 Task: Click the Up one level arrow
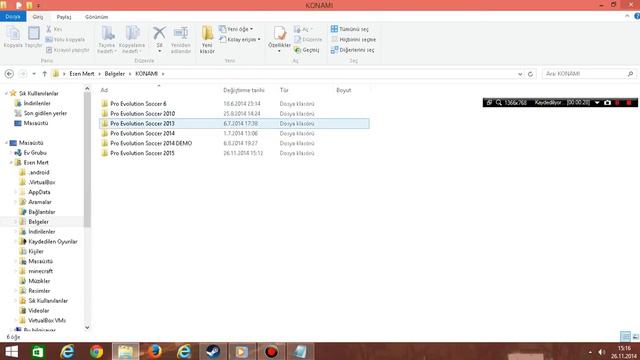click(44, 74)
